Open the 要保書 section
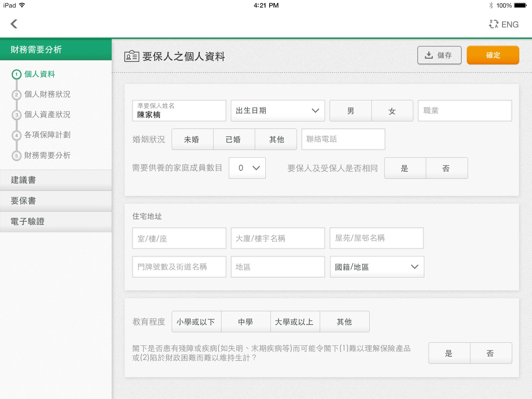The height and width of the screenshot is (399, 532). pos(56,201)
